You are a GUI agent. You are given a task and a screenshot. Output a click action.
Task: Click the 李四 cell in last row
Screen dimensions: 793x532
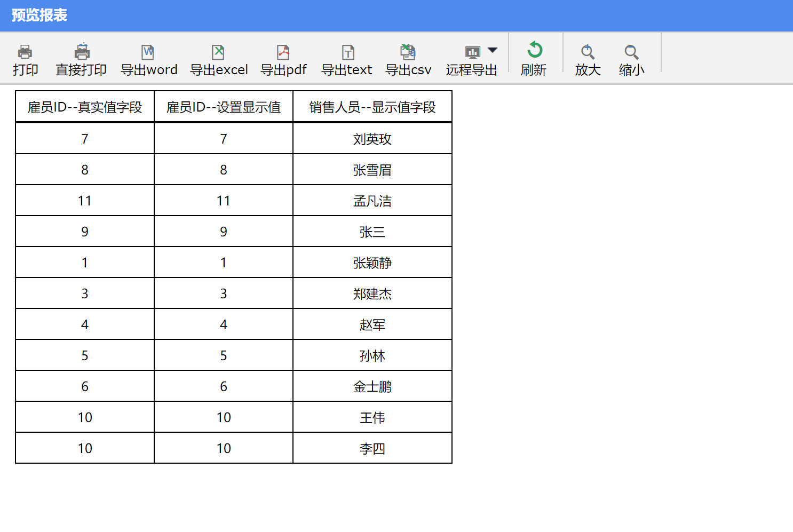[372, 449]
